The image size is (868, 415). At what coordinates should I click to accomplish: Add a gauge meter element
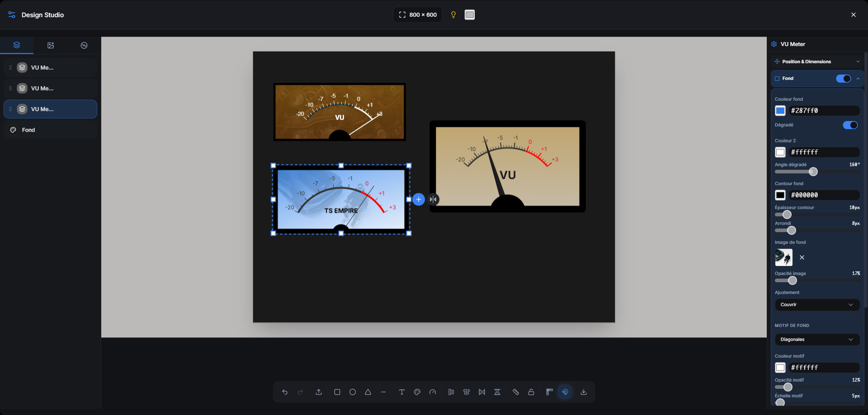pyautogui.click(x=433, y=392)
